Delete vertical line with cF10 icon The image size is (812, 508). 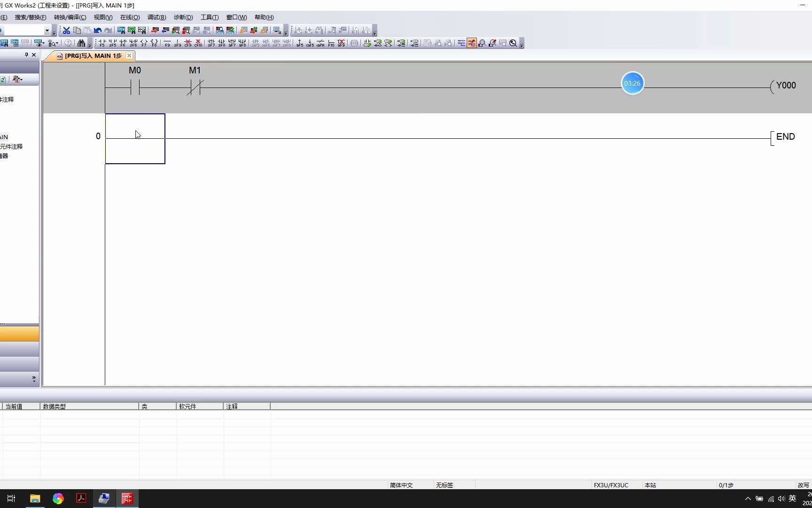[x=198, y=43]
